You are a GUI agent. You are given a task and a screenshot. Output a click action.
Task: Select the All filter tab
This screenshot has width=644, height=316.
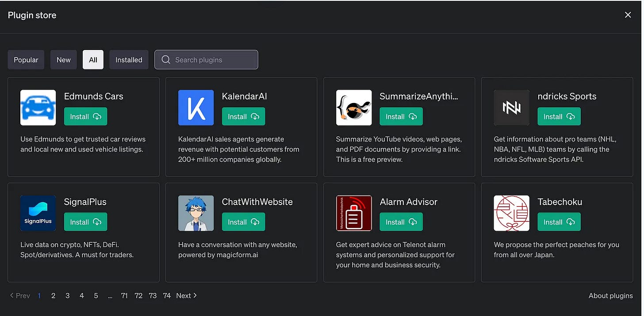[x=93, y=60]
